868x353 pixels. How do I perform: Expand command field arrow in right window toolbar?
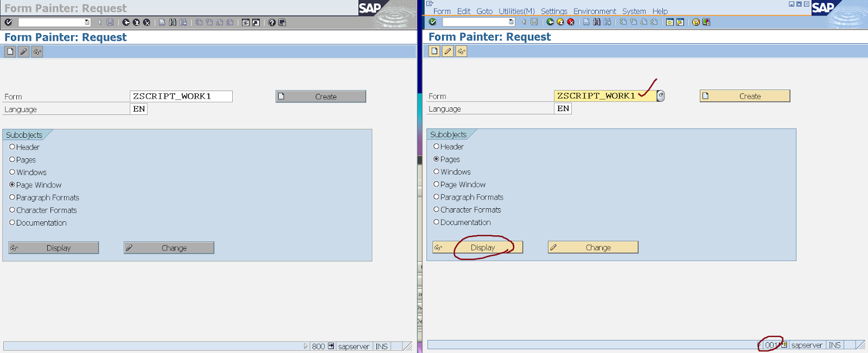[524, 22]
